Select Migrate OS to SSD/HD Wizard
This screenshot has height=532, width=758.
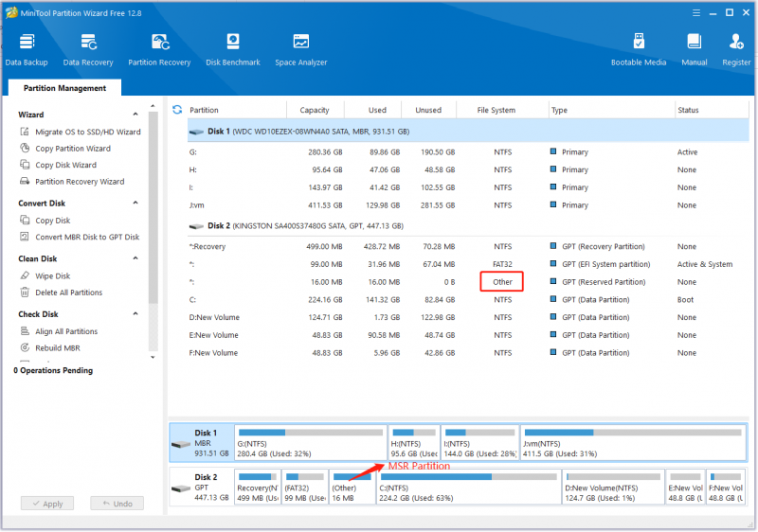click(81, 132)
